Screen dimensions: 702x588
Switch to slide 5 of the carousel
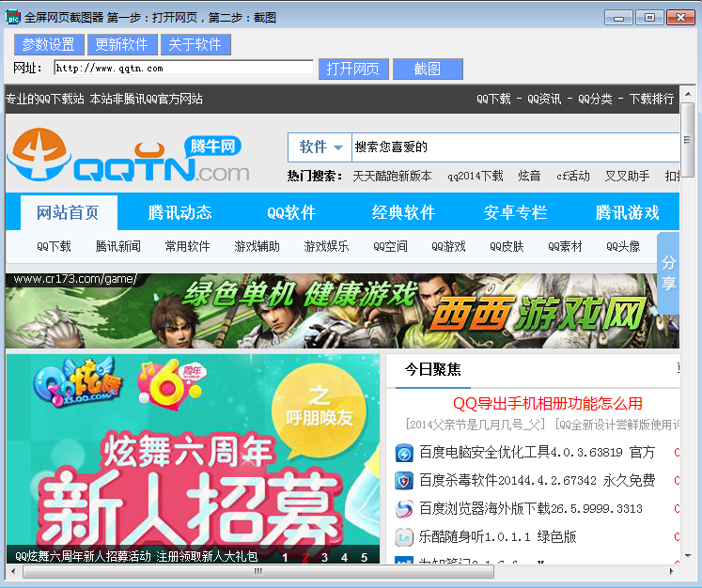coord(364,558)
